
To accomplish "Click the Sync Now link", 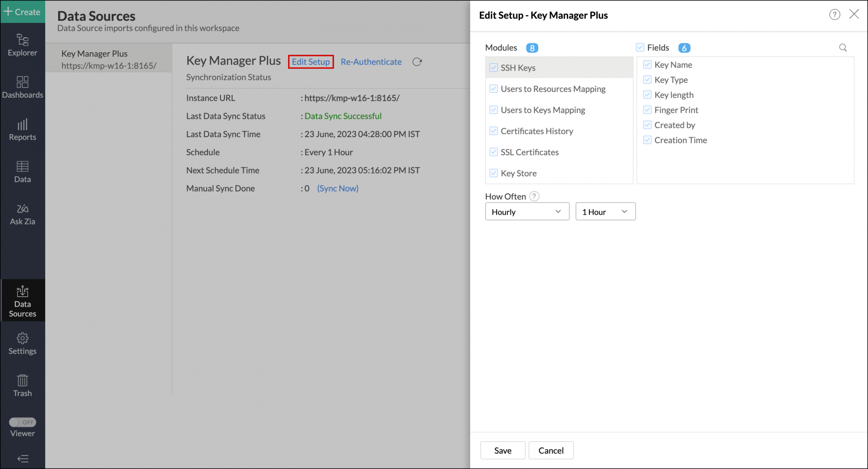I will pyautogui.click(x=338, y=188).
